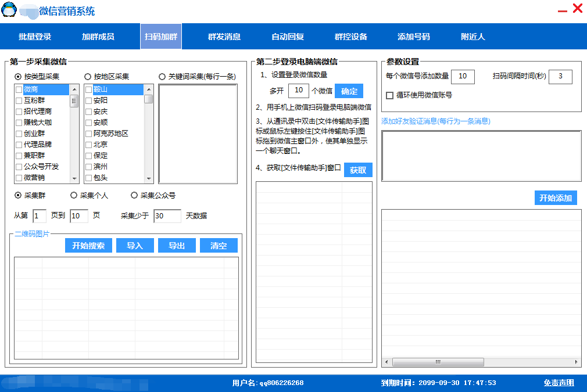Enable the 阿克苏地区 checkbox

click(x=89, y=134)
